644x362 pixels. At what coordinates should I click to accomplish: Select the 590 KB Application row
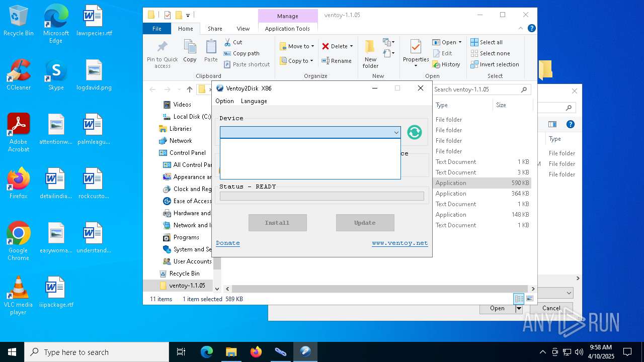pyautogui.click(x=482, y=183)
